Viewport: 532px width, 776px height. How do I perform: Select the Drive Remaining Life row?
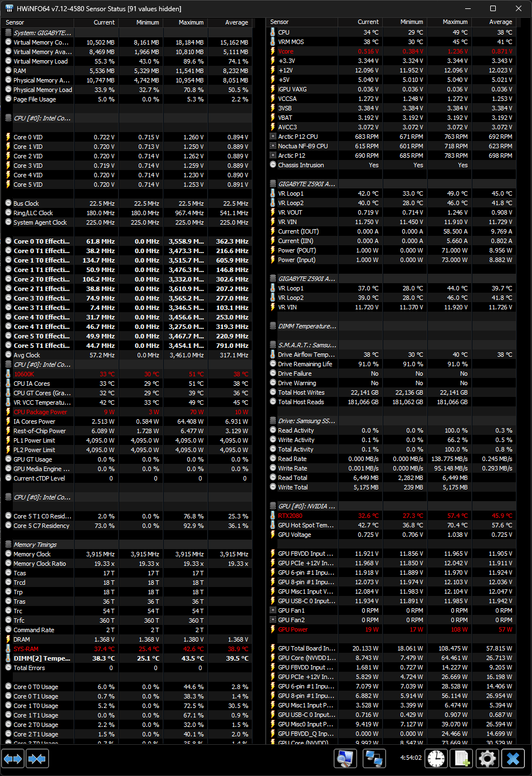coord(392,364)
